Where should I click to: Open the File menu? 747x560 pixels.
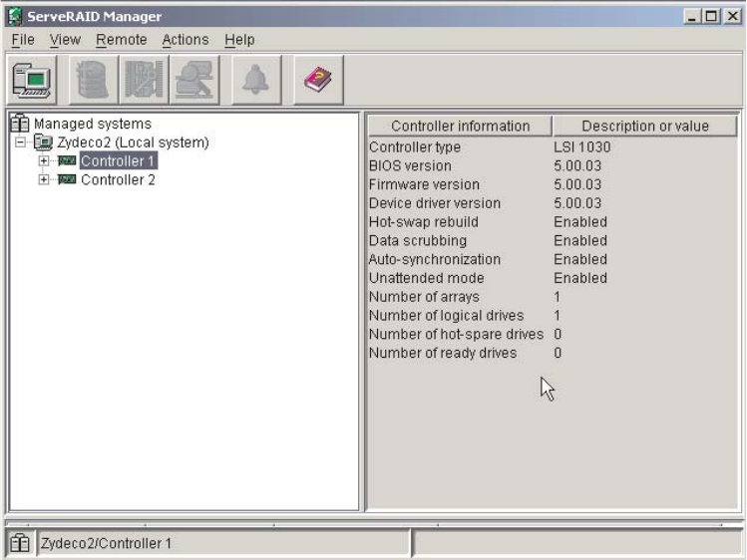coord(22,40)
